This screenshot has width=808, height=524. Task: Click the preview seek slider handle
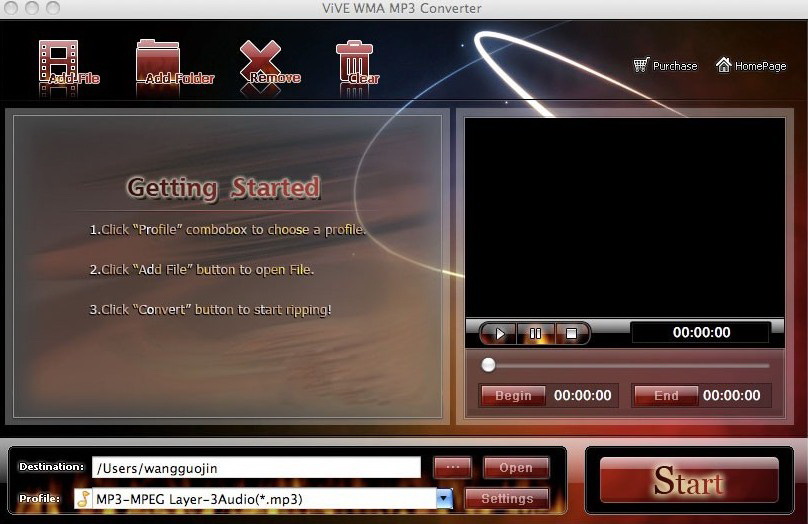[x=488, y=365]
